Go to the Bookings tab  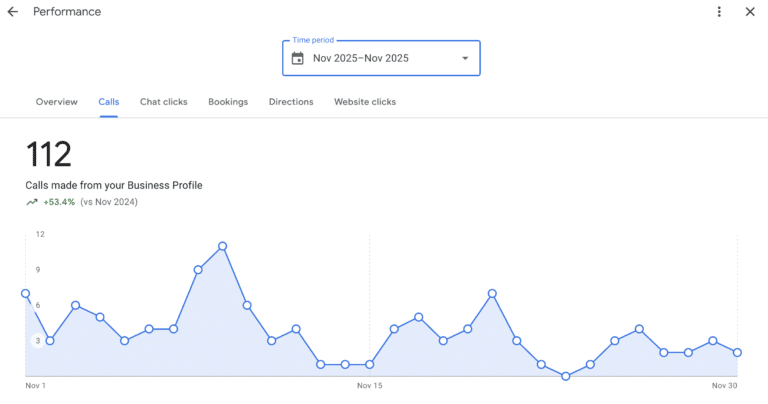pyautogui.click(x=228, y=102)
